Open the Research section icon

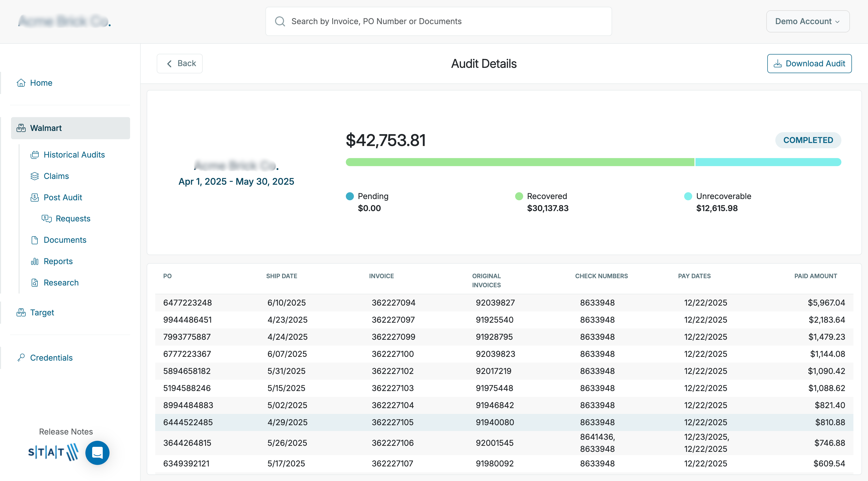pos(35,282)
